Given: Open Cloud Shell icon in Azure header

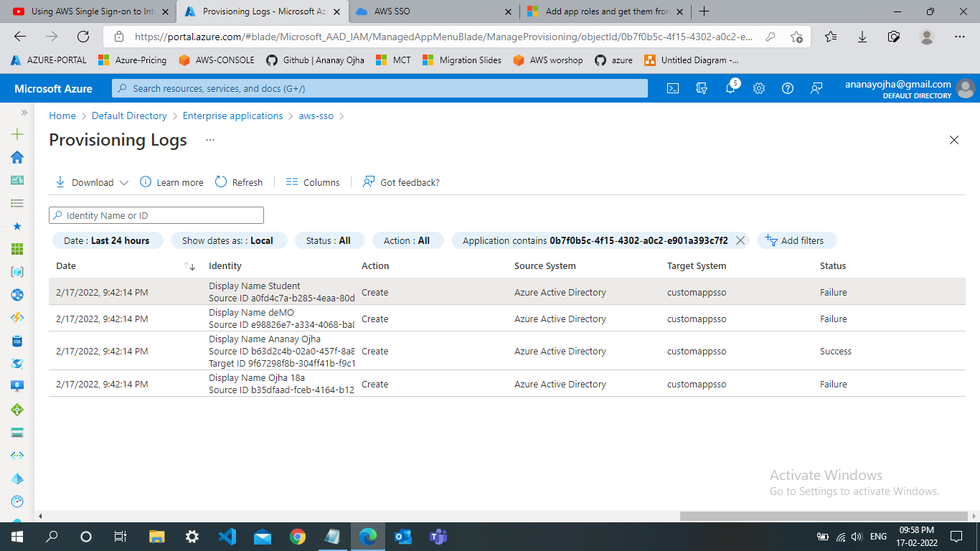Looking at the screenshot, I should pos(673,88).
